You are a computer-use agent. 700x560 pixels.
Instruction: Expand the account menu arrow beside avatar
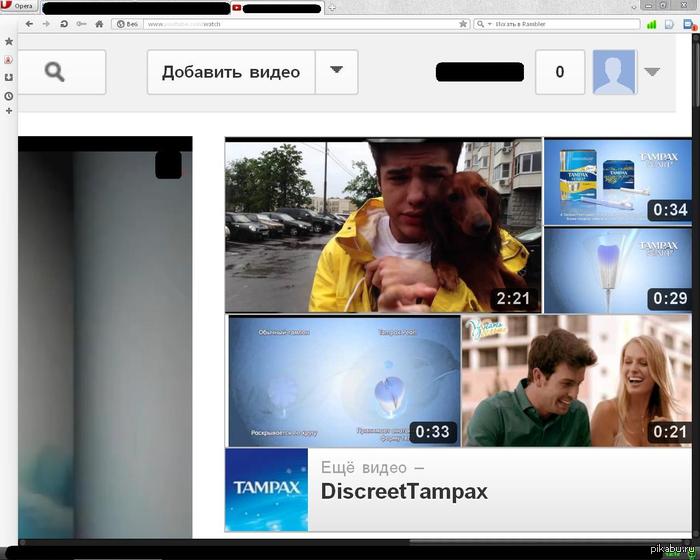(652, 72)
